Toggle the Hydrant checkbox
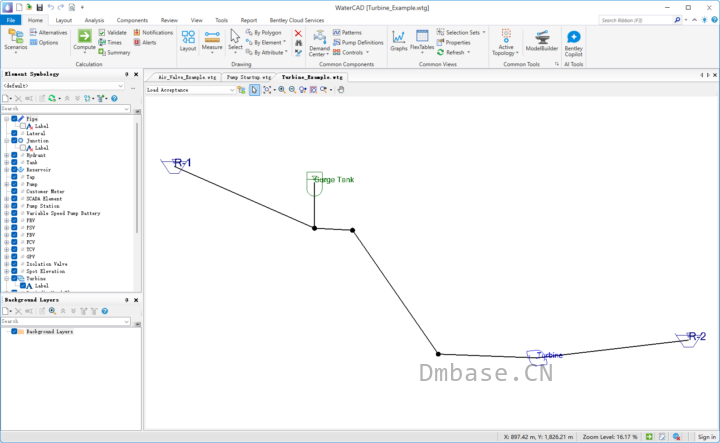 tap(14, 155)
